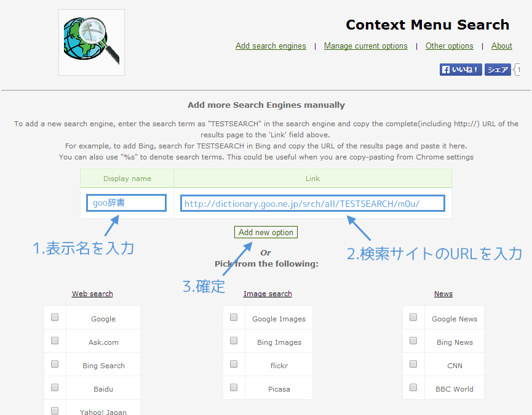Click the Link URL input field
The width and height of the screenshot is (532, 415).
pos(312,203)
